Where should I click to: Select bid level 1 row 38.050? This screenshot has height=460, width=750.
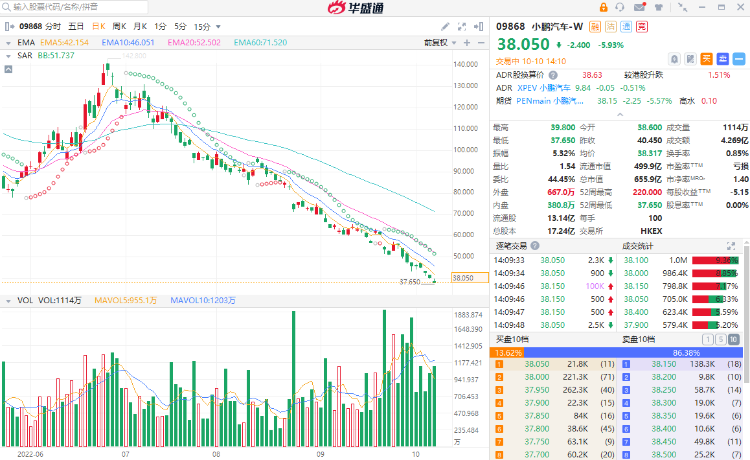point(554,364)
